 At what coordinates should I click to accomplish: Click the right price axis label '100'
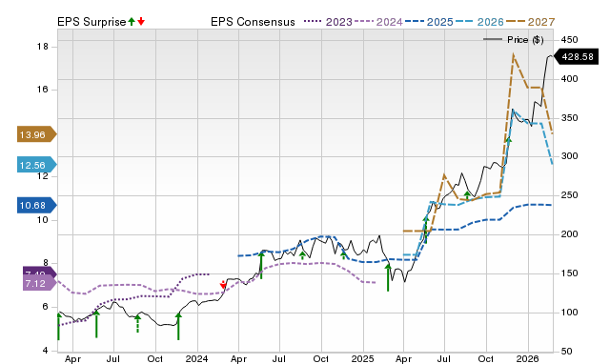point(570,312)
